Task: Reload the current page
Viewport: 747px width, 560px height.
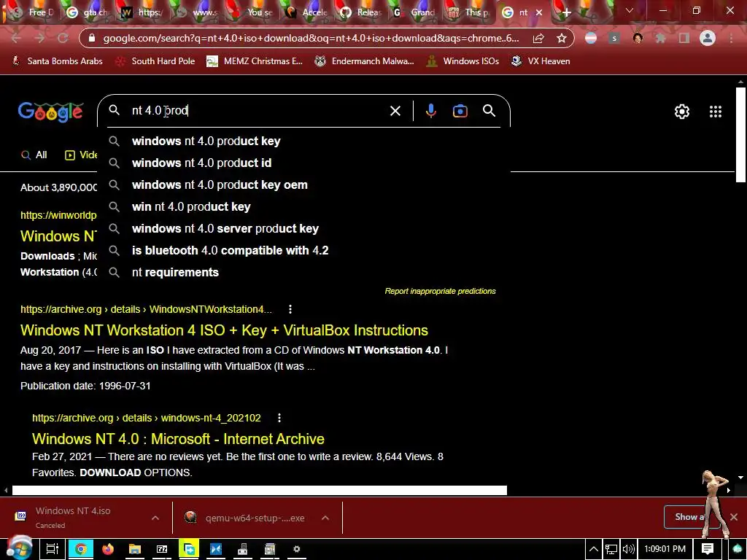Action: pyautogui.click(x=63, y=38)
